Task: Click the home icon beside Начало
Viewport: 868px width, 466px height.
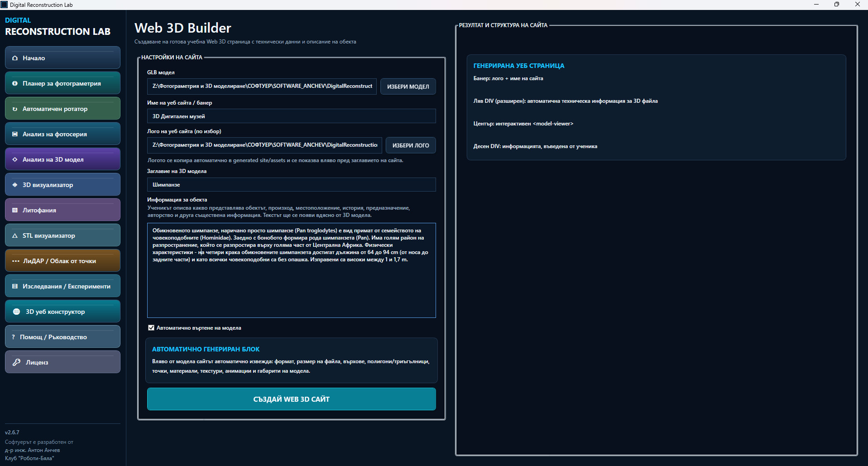Action: point(15,58)
